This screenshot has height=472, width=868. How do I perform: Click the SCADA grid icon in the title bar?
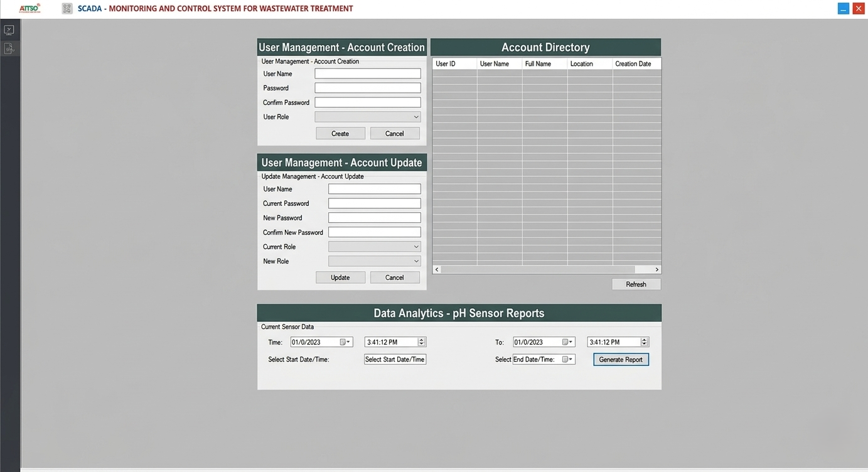point(67,9)
